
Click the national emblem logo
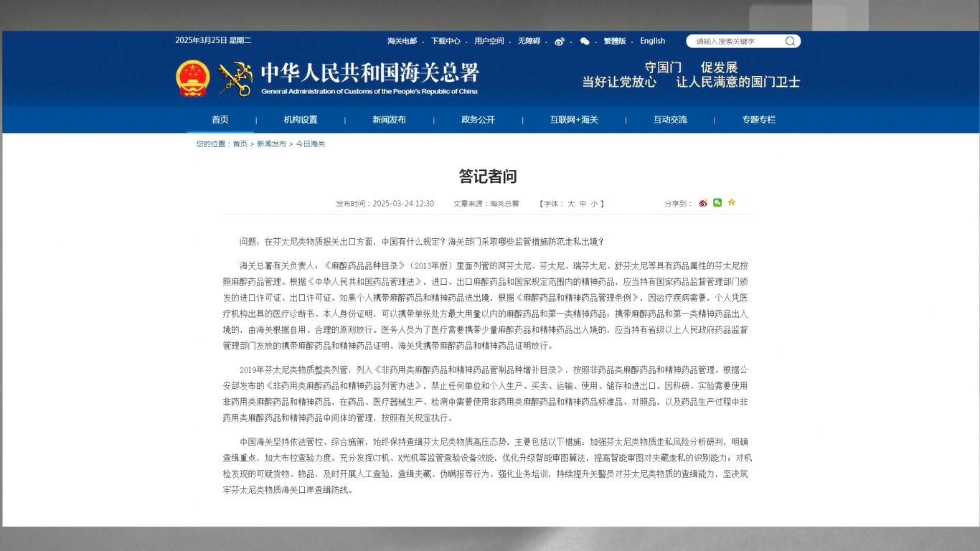[193, 78]
